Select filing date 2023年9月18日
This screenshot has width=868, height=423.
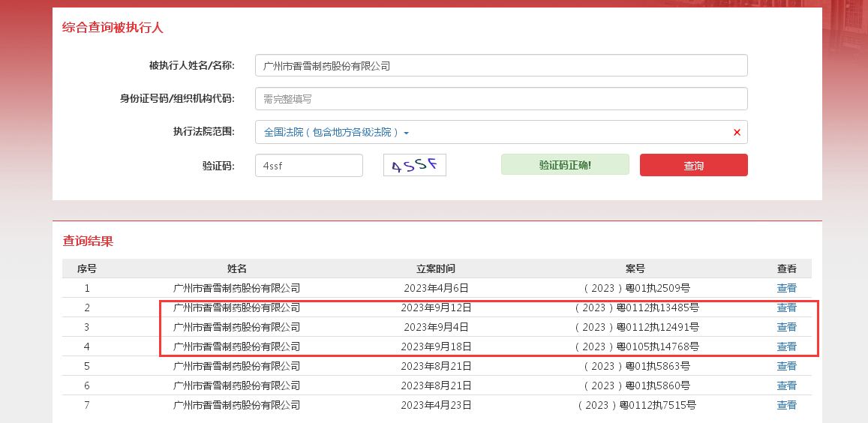(436, 346)
